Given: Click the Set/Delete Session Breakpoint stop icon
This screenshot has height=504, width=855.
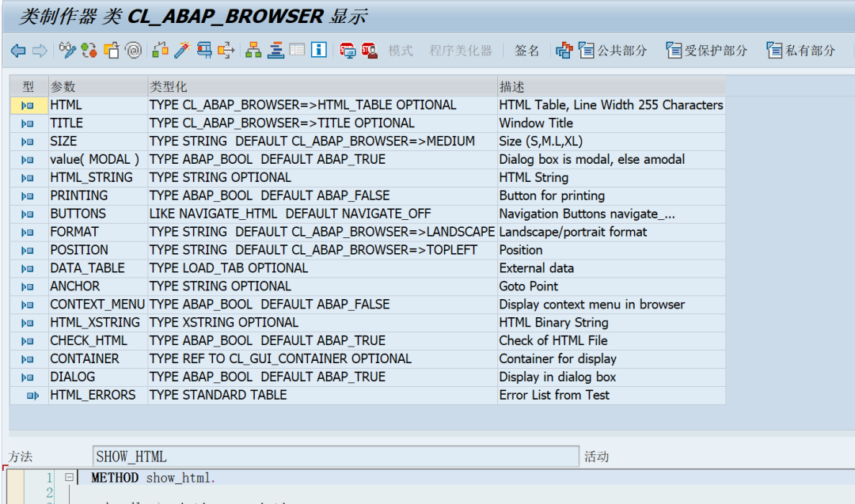Looking at the screenshot, I should 347,51.
